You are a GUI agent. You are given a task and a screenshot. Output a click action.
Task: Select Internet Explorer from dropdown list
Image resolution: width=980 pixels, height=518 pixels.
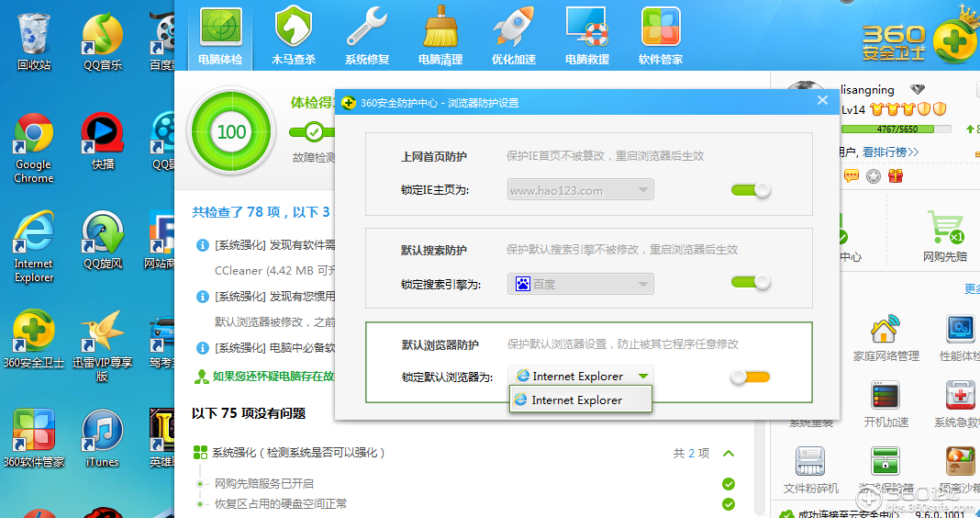coord(581,400)
